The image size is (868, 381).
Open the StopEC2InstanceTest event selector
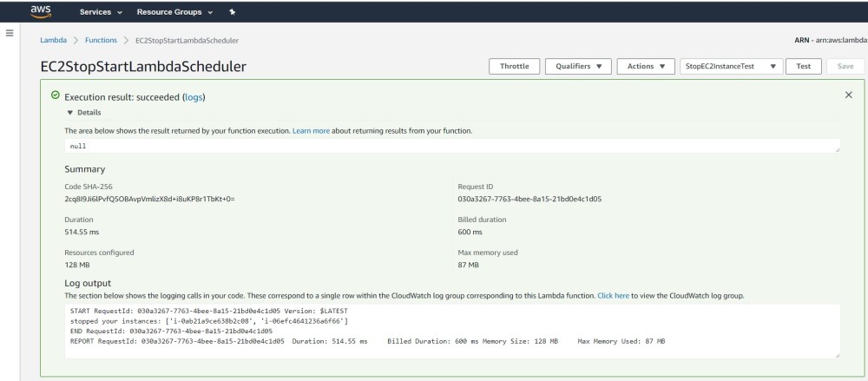click(x=731, y=67)
